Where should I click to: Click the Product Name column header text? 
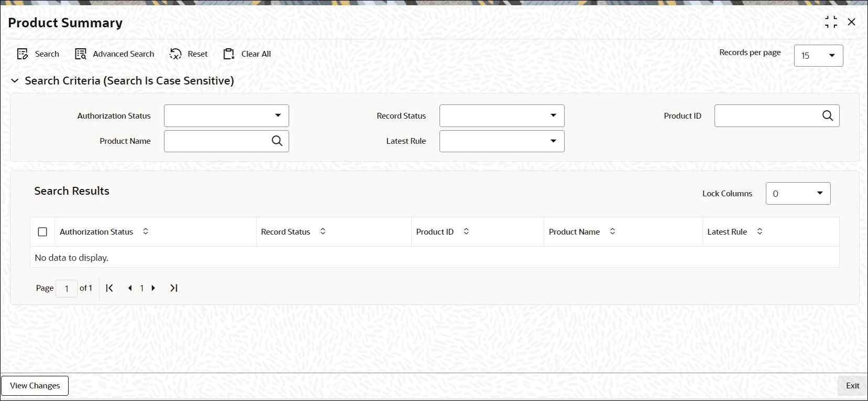pyautogui.click(x=574, y=232)
